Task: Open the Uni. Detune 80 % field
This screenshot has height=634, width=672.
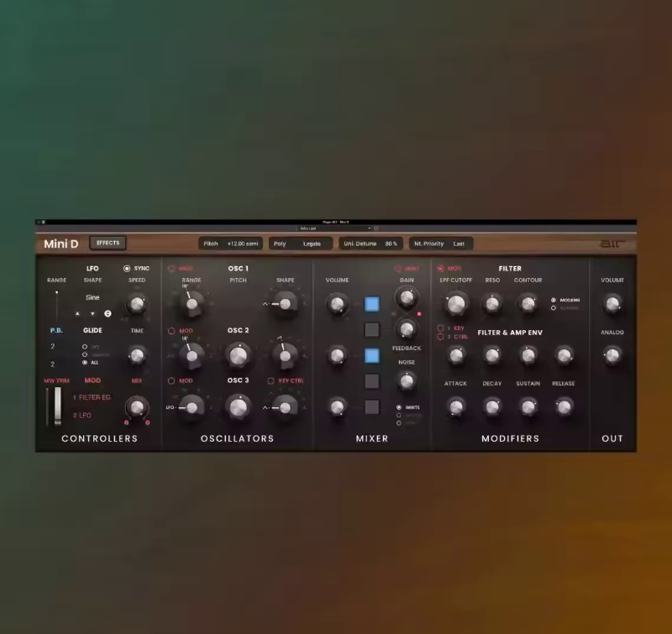Action: [x=370, y=244]
